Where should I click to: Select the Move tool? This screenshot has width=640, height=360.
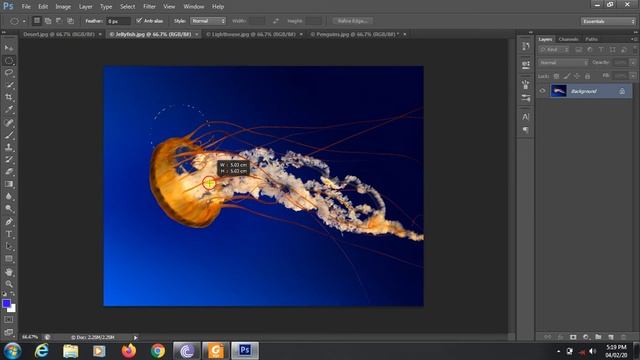coord(9,48)
